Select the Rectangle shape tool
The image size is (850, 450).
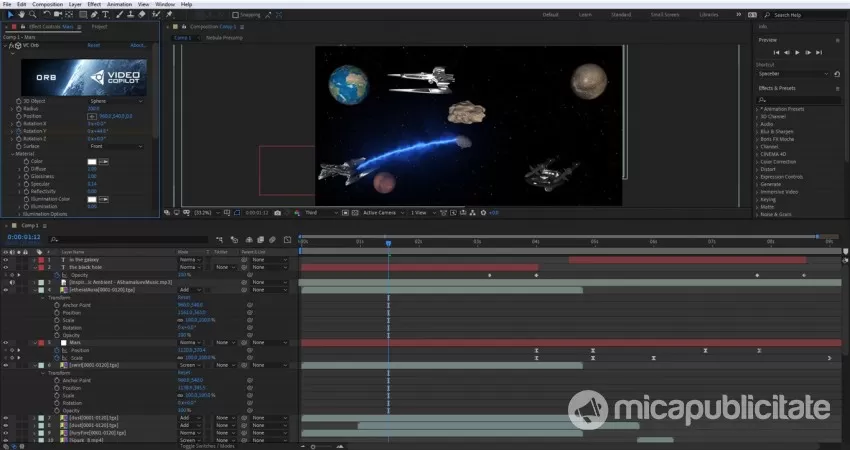click(83, 15)
